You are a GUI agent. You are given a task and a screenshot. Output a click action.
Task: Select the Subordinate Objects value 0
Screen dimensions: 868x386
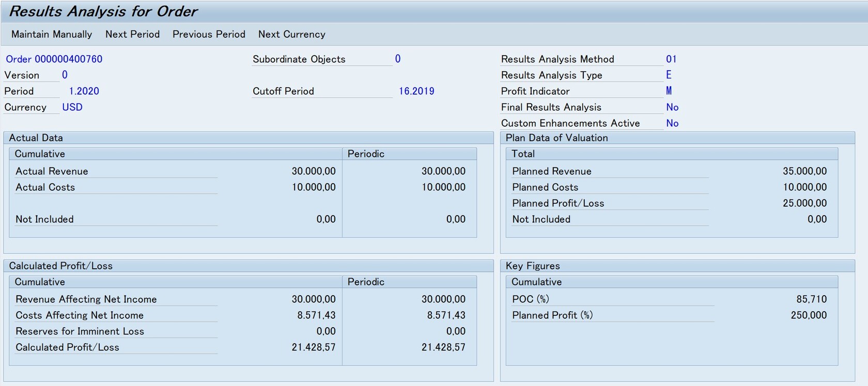(398, 59)
